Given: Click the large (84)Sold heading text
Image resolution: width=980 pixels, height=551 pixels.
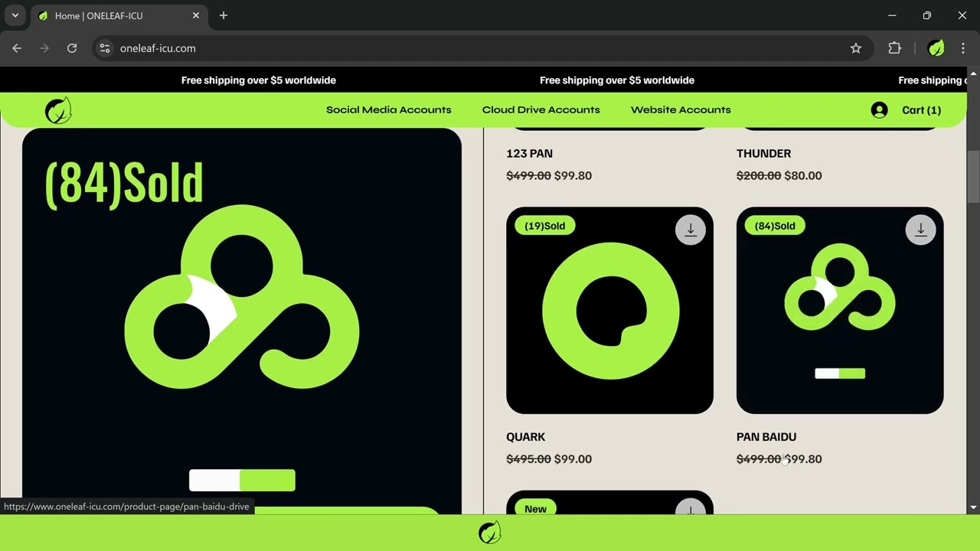Looking at the screenshot, I should click(x=124, y=184).
